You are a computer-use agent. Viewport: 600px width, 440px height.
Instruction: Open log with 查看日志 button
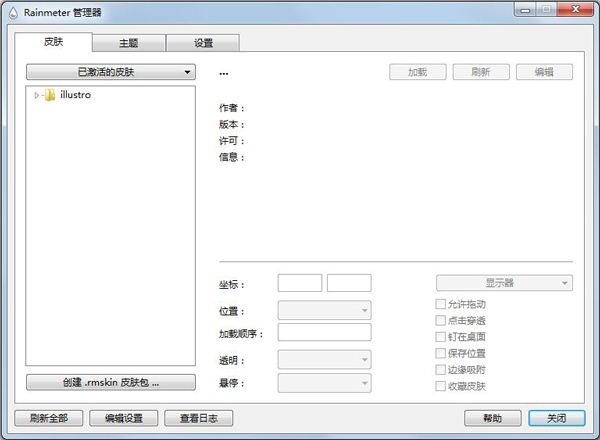tap(198, 418)
